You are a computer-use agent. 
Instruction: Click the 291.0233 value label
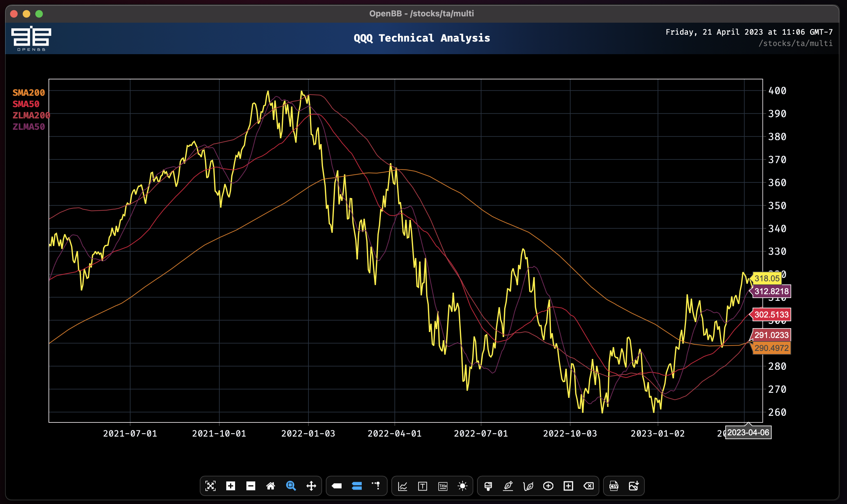click(771, 335)
